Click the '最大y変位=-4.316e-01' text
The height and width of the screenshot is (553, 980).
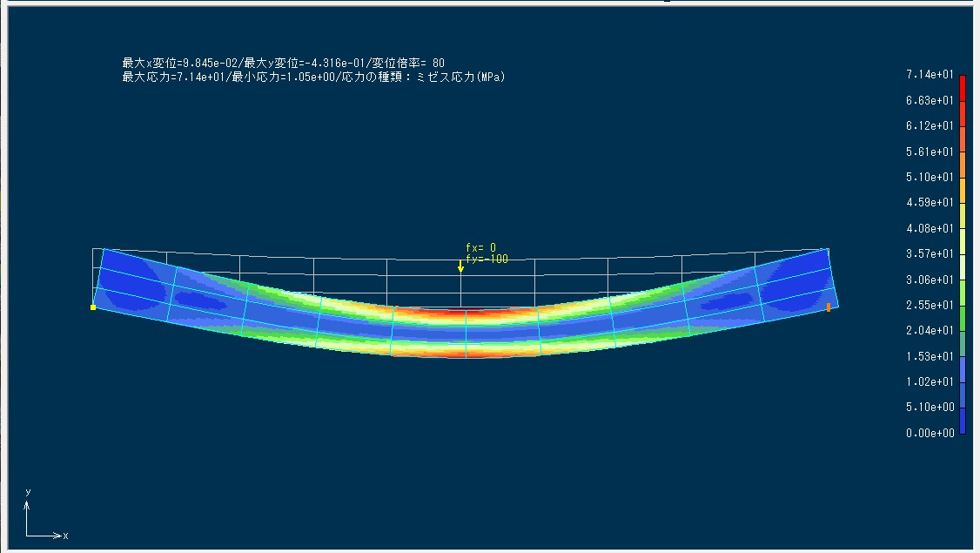tap(304, 63)
